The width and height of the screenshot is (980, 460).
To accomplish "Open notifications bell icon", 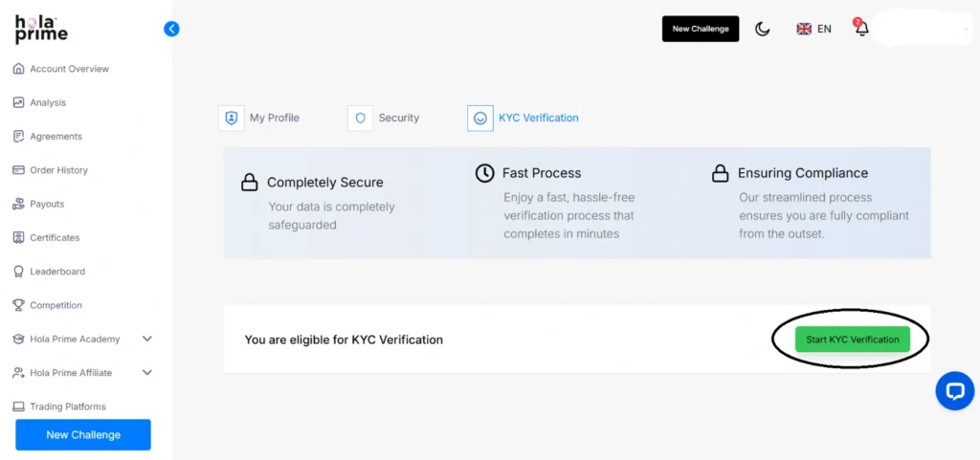I will (861, 29).
